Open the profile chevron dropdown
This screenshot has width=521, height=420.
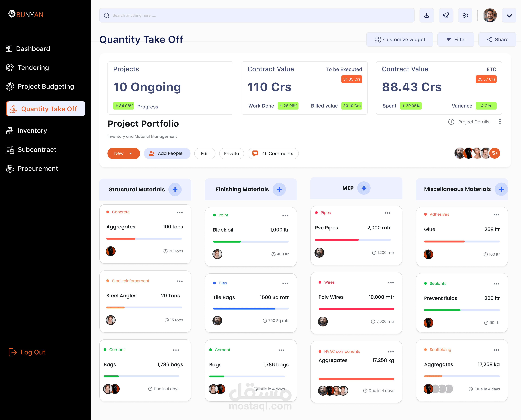click(509, 15)
